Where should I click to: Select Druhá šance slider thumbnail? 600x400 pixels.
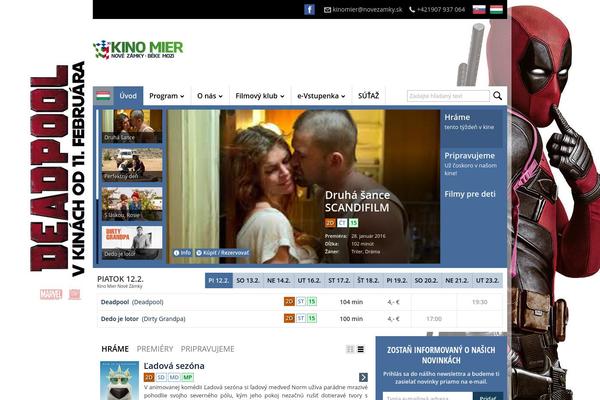coord(132,126)
